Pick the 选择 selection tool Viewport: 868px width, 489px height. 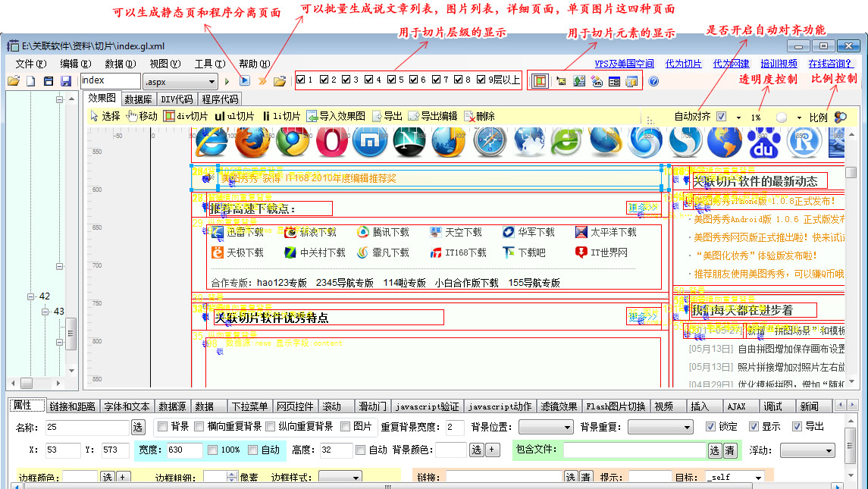pos(105,116)
